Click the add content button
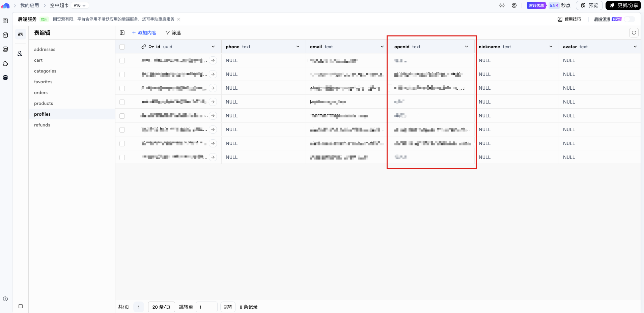The image size is (644, 313). click(x=144, y=33)
